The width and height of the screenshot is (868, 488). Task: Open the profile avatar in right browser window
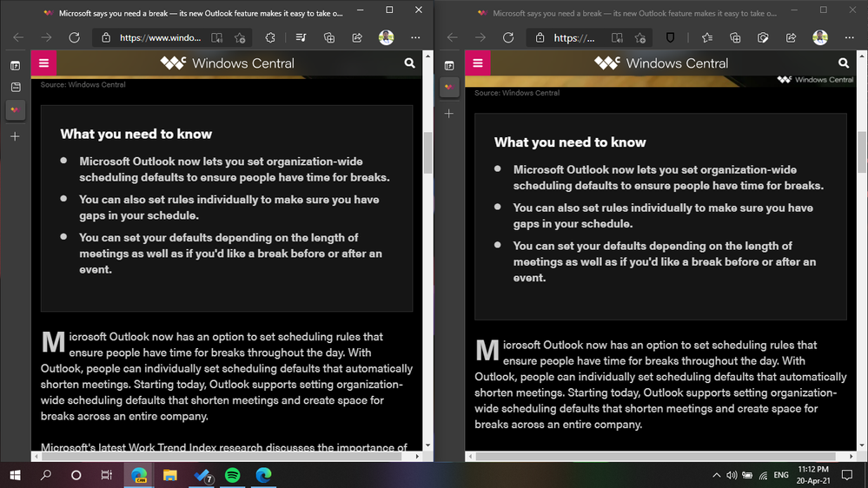[x=820, y=37]
